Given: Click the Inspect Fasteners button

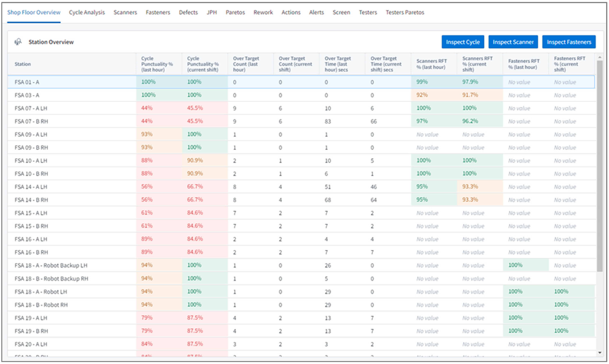Looking at the screenshot, I should click(569, 42).
